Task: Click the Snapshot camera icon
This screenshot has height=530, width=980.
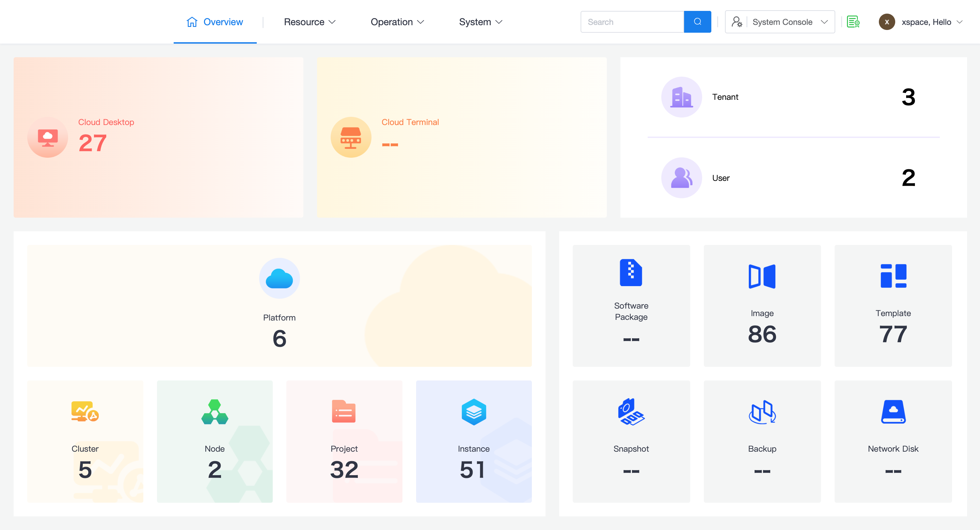Action: (x=631, y=412)
